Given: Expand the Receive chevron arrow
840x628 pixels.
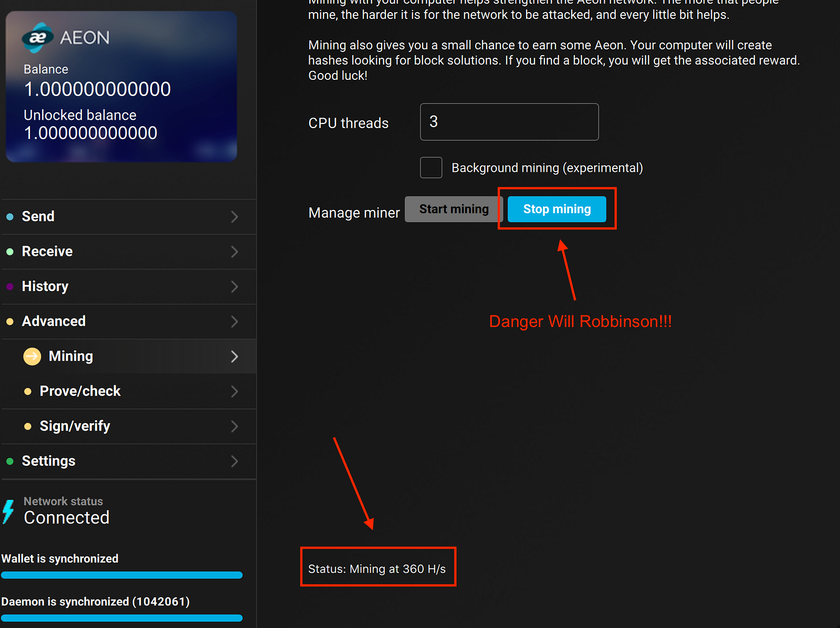Looking at the screenshot, I should 235,252.
